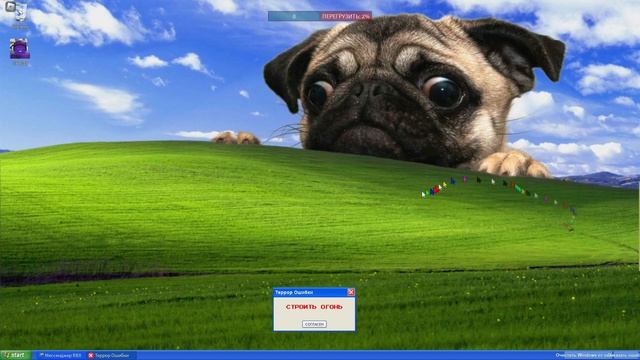Click the blue progress bar at the top
The image size is (640, 360).
coord(294,16)
